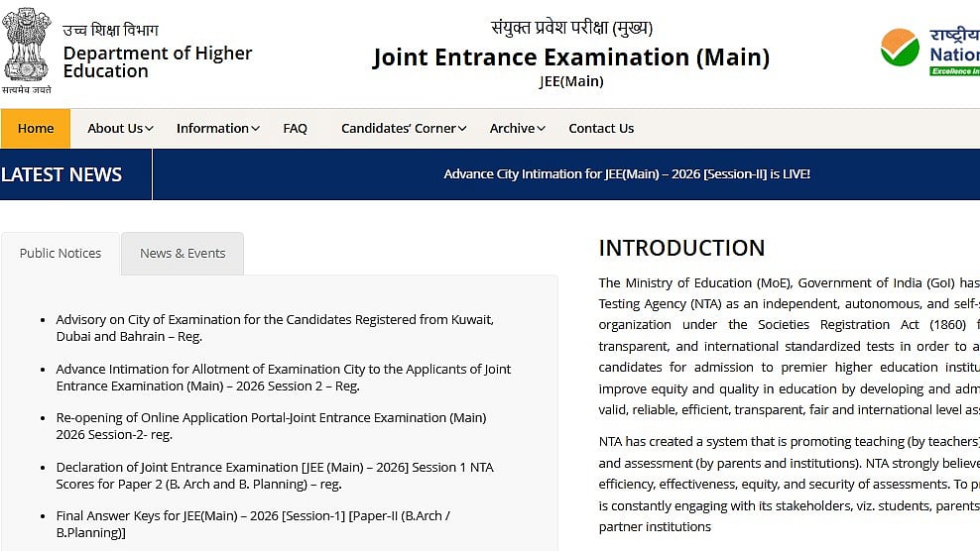The image size is (980, 551).
Task: Expand the Archive dropdown menu
Action: 518,128
